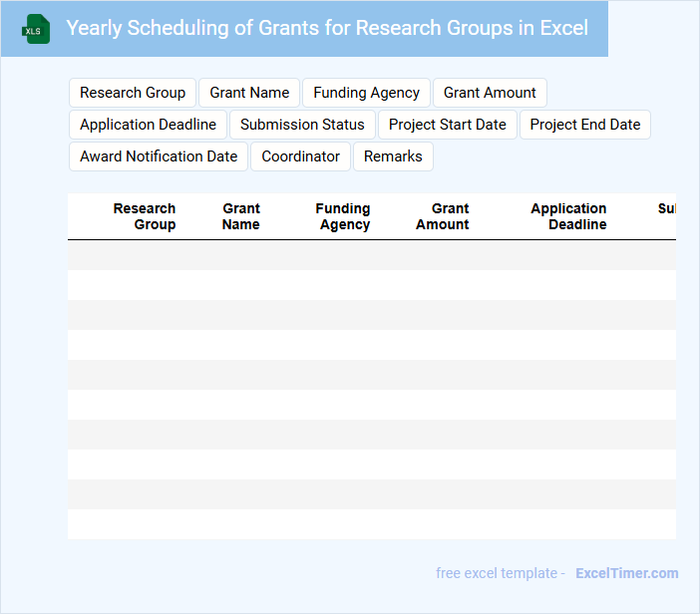Screen dimensions: 700x614
Task: Open the ExcelTimer.com link
Action: (626, 573)
